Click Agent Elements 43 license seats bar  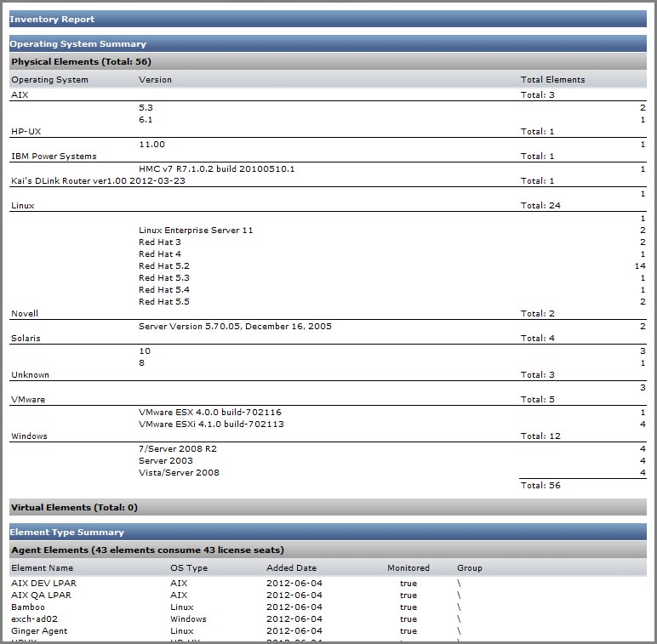pyautogui.click(x=328, y=550)
